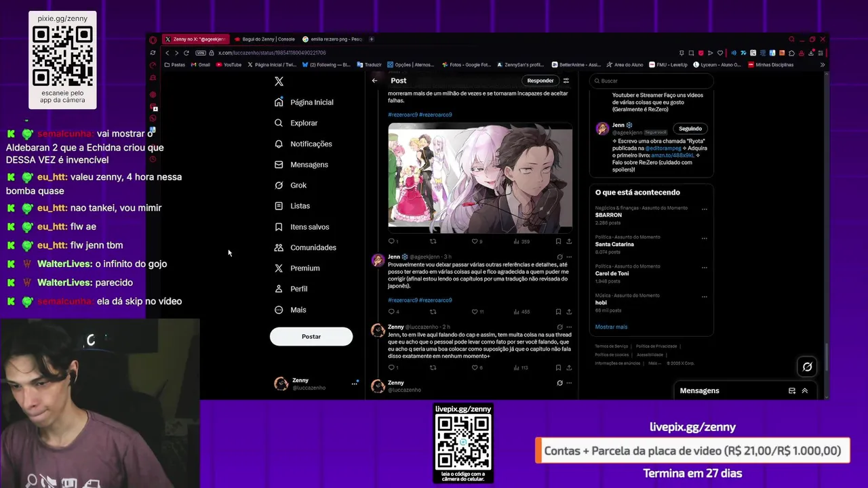Toggle the VPN badge in address bar
The width and height of the screenshot is (868, 488).
(201, 53)
